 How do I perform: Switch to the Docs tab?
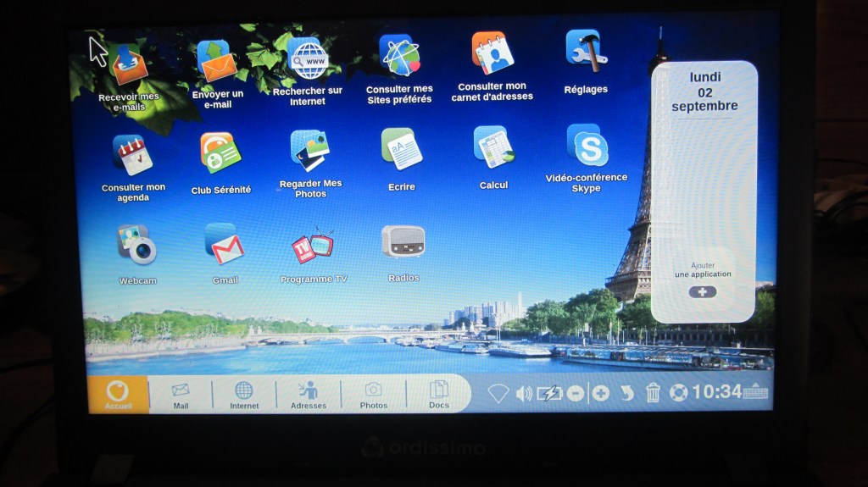438,394
